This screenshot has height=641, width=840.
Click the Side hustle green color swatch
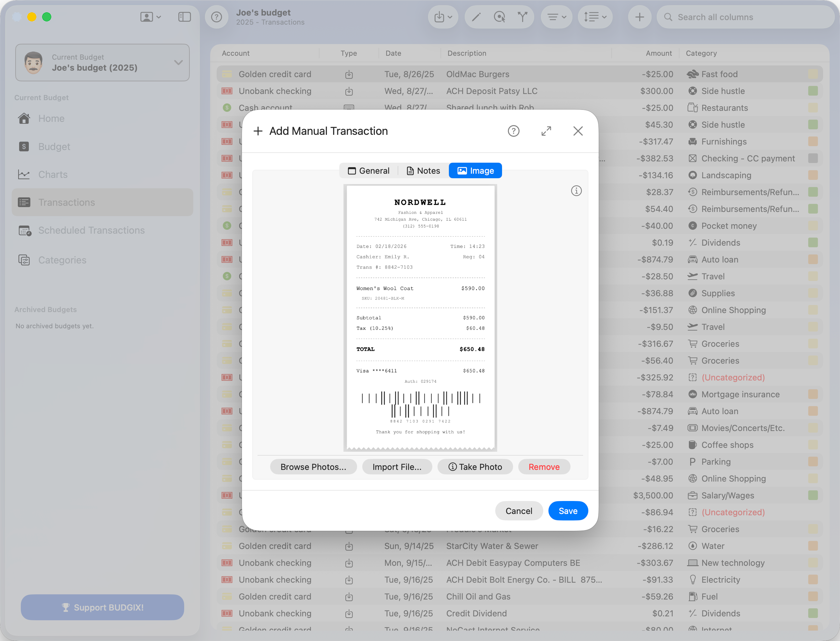click(x=812, y=91)
